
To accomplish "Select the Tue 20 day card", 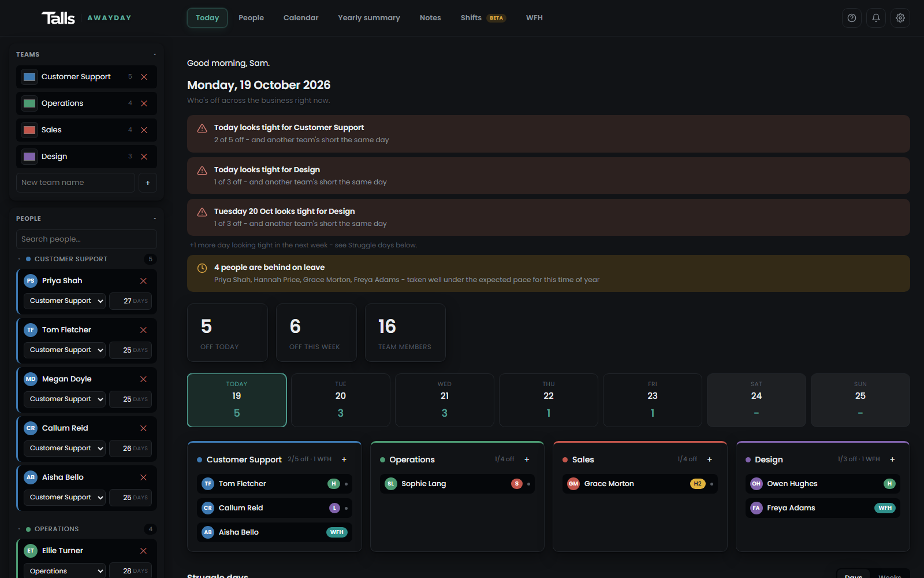I will pos(341,400).
